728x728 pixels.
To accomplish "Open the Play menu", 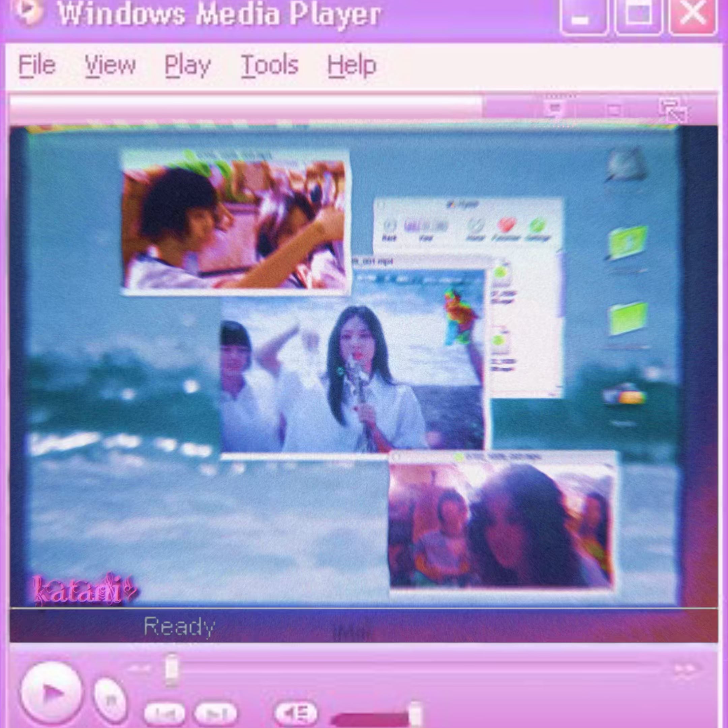I will point(187,65).
